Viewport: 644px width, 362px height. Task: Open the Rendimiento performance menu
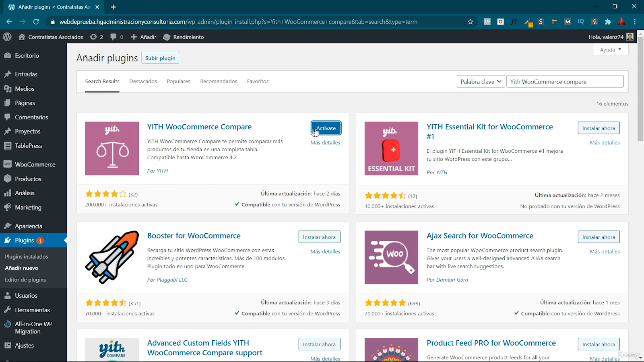[184, 37]
